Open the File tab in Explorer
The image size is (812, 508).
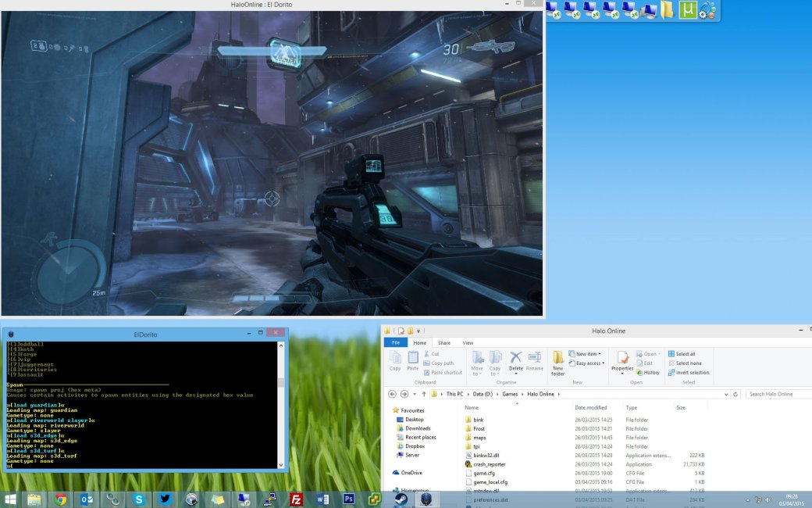[x=396, y=342]
